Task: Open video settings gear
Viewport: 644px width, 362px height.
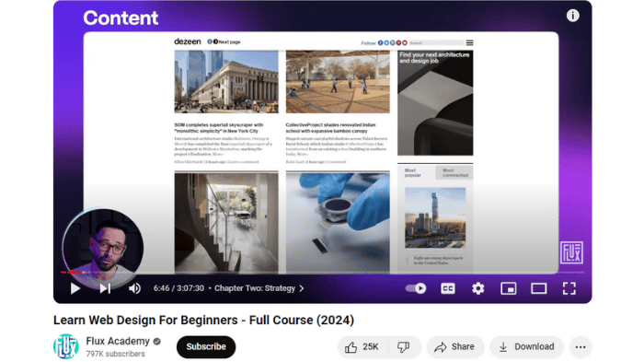Action: [478, 288]
